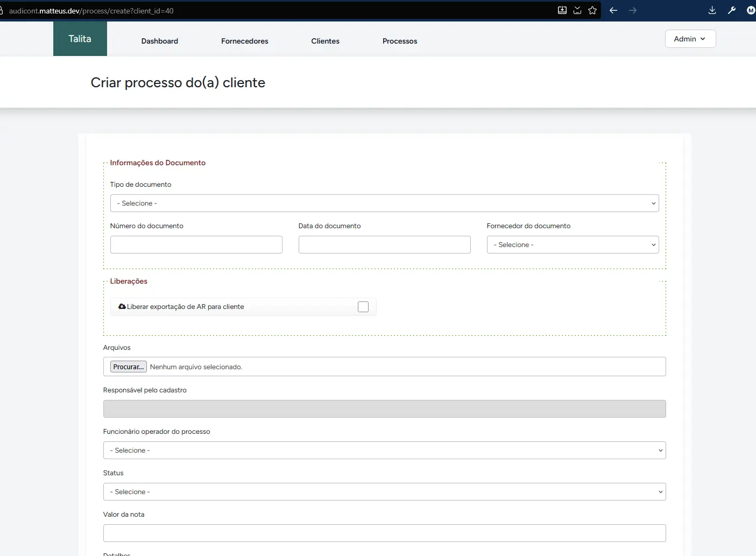Click the bookmark star icon in address bar
This screenshot has height=556, width=756.
point(592,10)
